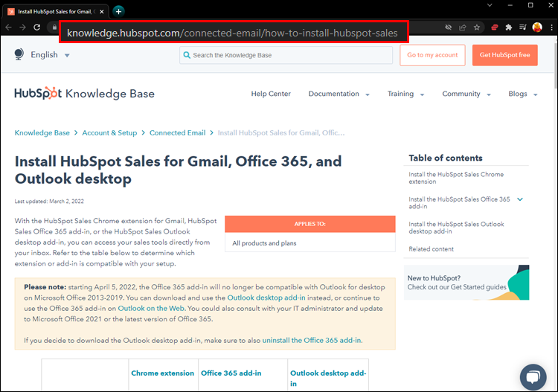Image resolution: width=558 pixels, height=392 pixels.
Task: Click the Search the Knowledge Base field
Action: [x=286, y=55]
